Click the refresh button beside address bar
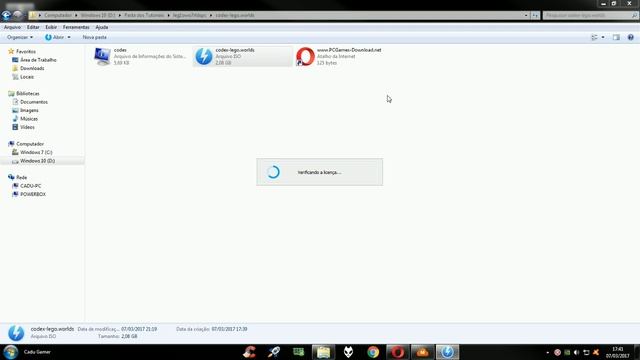The height and width of the screenshot is (360, 640). (535, 15)
